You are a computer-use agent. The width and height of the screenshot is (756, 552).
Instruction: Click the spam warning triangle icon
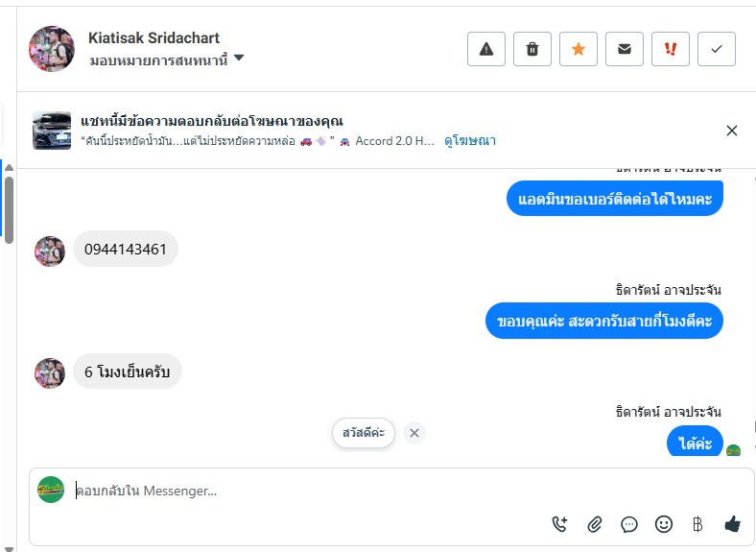486,49
